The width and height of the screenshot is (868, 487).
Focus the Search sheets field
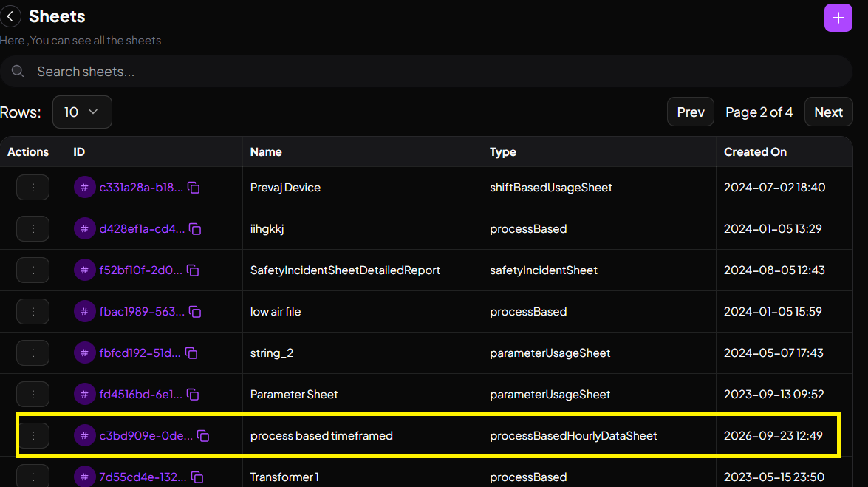426,72
